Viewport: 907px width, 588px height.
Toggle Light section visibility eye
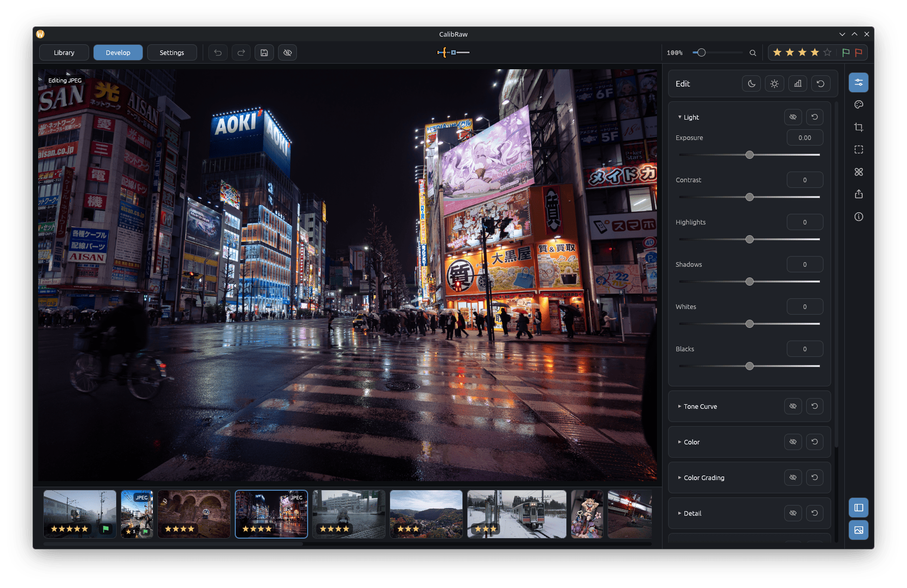click(793, 117)
